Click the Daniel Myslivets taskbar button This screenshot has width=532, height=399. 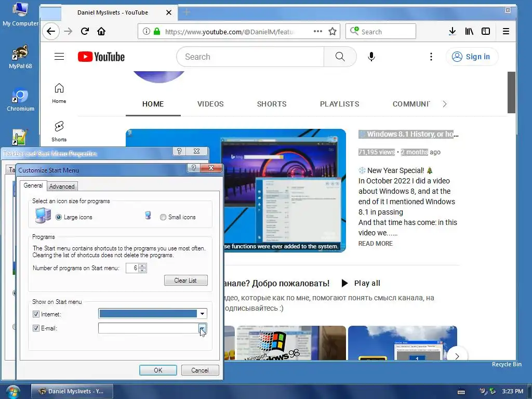(72, 391)
